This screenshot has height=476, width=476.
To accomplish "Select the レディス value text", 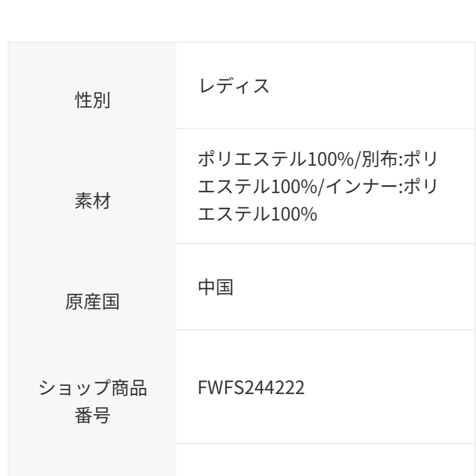I will point(234,86).
